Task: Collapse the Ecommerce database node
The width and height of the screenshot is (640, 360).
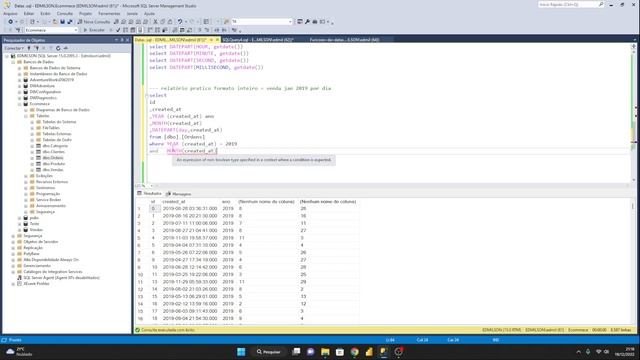Action: (20, 104)
